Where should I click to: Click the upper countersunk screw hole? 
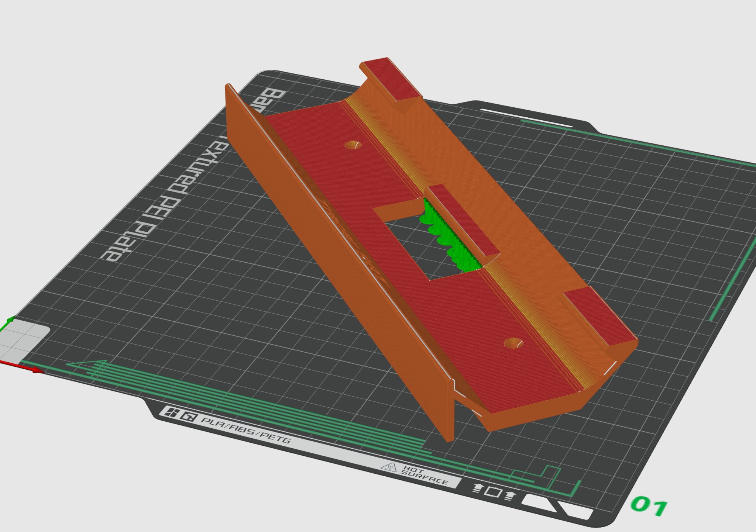(x=353, y=145)
